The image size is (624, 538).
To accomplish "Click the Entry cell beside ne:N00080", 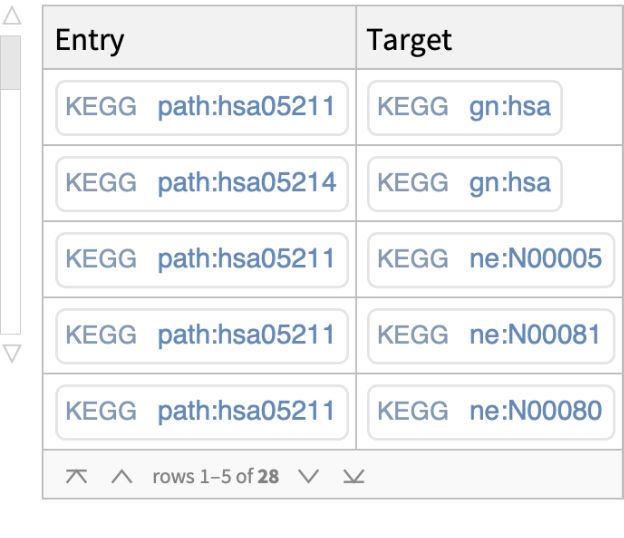I will pyautogui.click(x=202, y=411).
